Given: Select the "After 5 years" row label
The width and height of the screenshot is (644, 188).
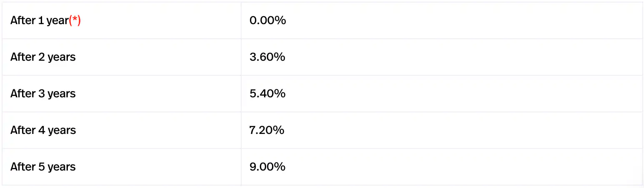Looking at the screenshot, I should click(43, 167).
